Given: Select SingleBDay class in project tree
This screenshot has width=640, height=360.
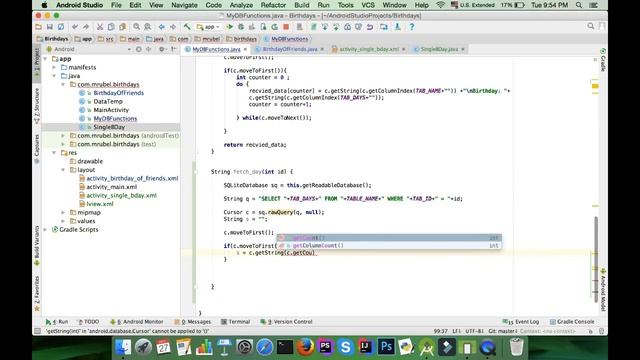Looking at the screenshot, I should point(109,127).
